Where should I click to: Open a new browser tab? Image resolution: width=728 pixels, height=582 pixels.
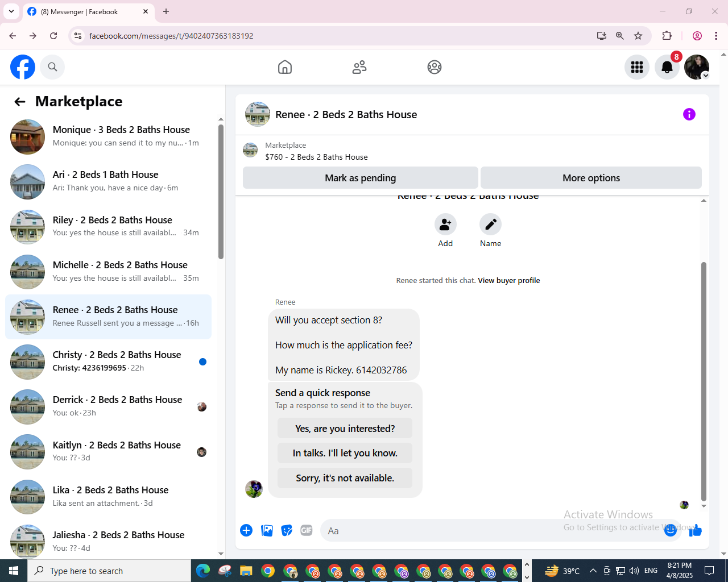pyautogui.click(x=166, y=11)
